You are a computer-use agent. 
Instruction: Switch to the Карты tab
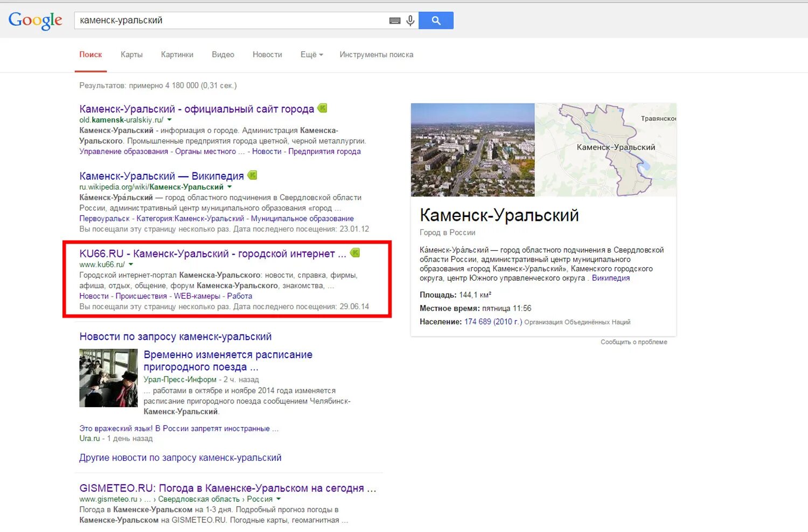pyautogui.click(x=131, y=54)
